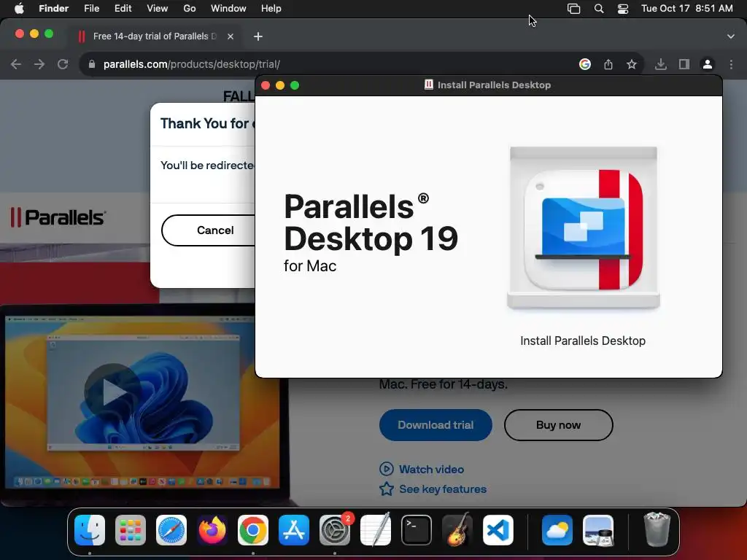The height and width of the screenshot is (560, 747).
Task: Select the Free 14-day trial tab
Action: coord(155,36)
